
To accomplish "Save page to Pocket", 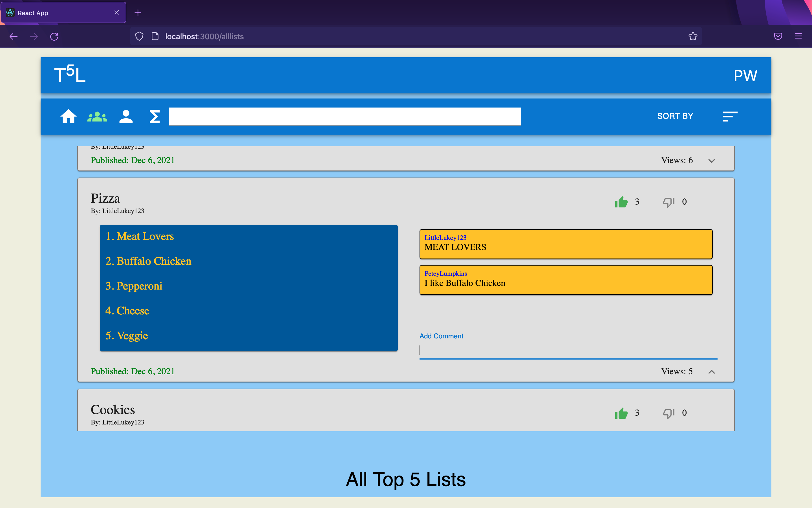I will pyautogui.click(x=778, y=36).
